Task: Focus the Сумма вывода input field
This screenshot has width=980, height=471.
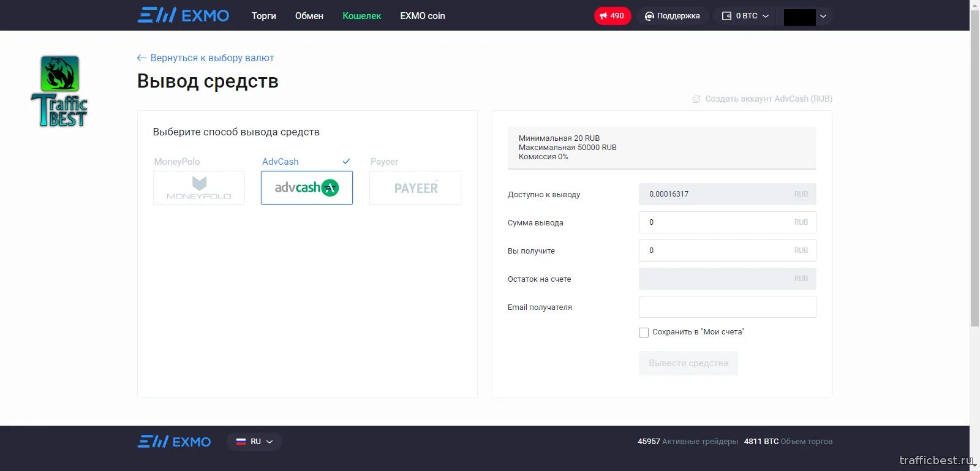Action: coord(728,222)
